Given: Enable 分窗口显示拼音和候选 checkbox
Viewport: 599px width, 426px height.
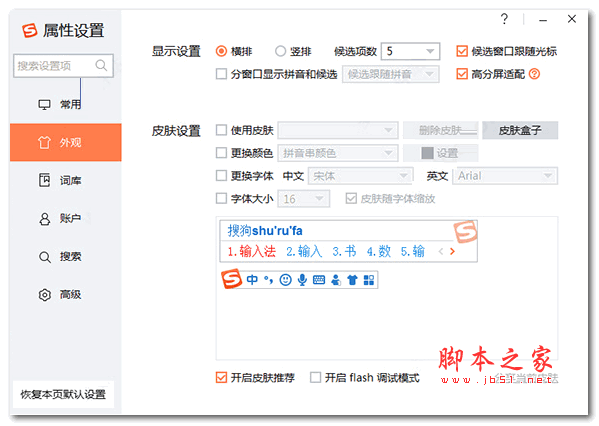Looking at the screenshot, I should pyautogui.click(x=221, y=74).
